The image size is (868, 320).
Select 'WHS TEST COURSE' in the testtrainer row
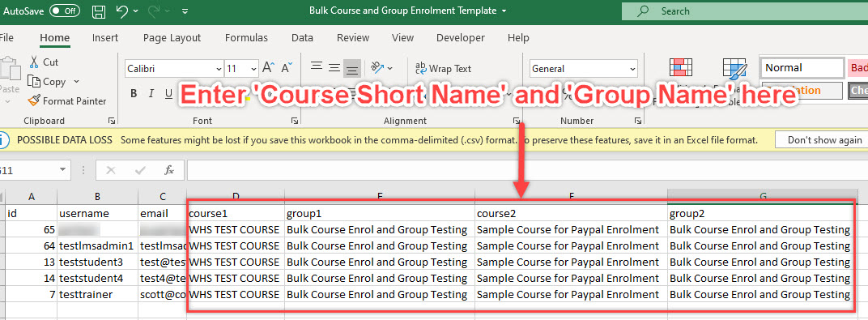pos(236,295)
